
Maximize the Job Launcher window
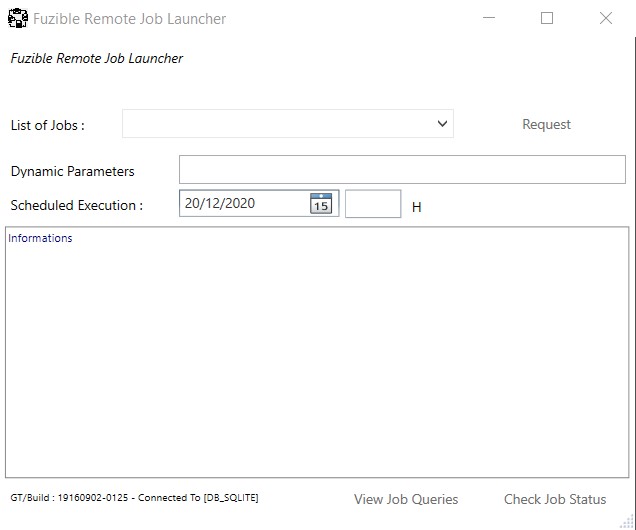tap(547, 18)
